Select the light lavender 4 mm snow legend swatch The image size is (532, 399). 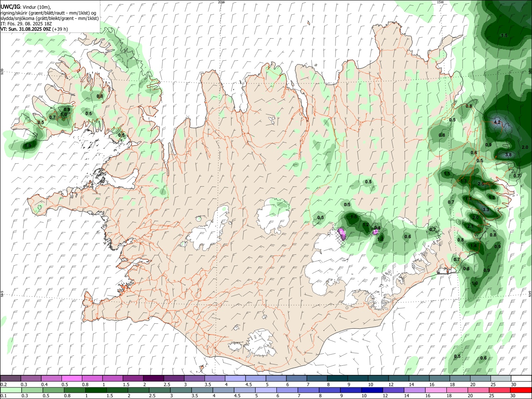coord(234,378)
